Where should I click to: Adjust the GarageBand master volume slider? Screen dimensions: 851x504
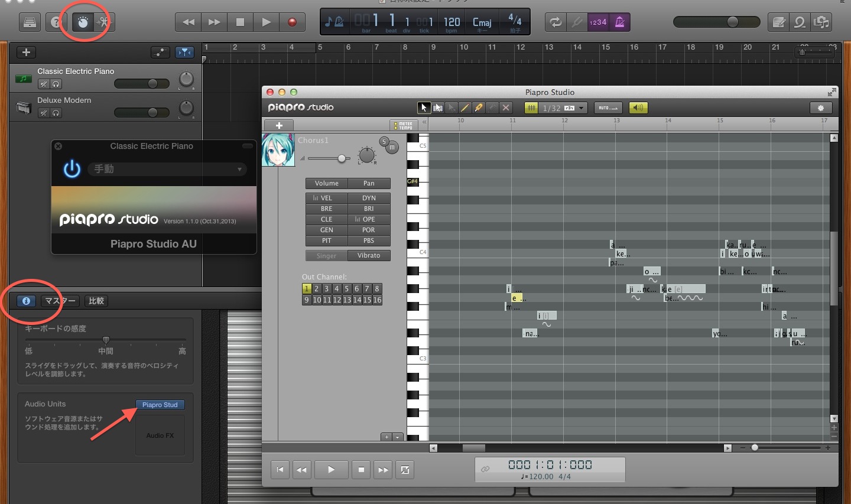tap(716, 22)
